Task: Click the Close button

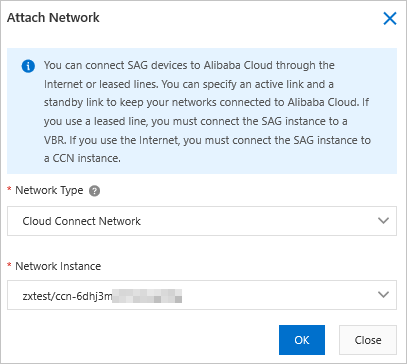Action: coord(368,340)
